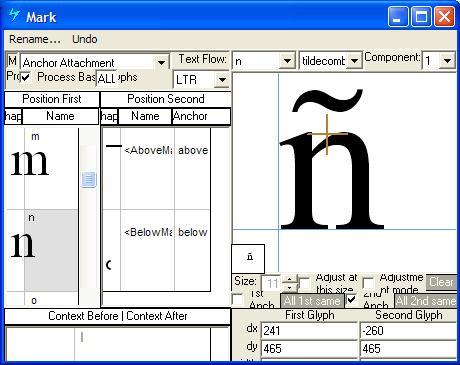Click the Second Glyph dy field 465

point(408,349)
